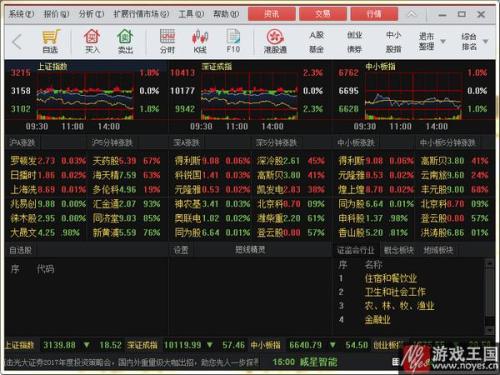Switch to 证监会行业 tab
This screenshot has height=375, width=500.
click(356, 250)
